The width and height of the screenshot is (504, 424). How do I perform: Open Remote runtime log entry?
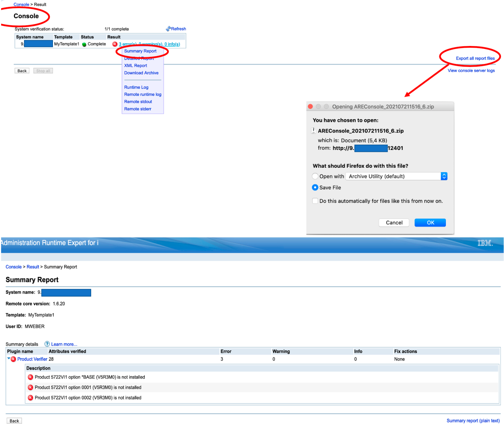[143, 94]
